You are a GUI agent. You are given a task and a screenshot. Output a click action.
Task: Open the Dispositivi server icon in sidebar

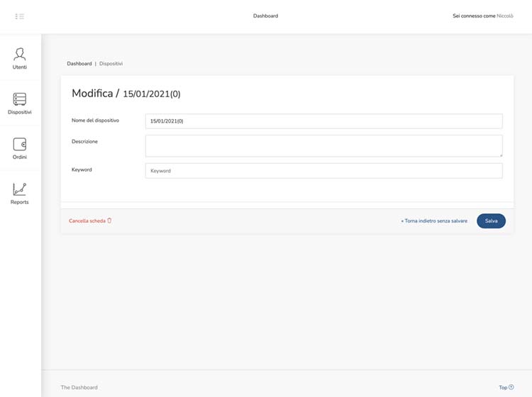pos(20,99)
